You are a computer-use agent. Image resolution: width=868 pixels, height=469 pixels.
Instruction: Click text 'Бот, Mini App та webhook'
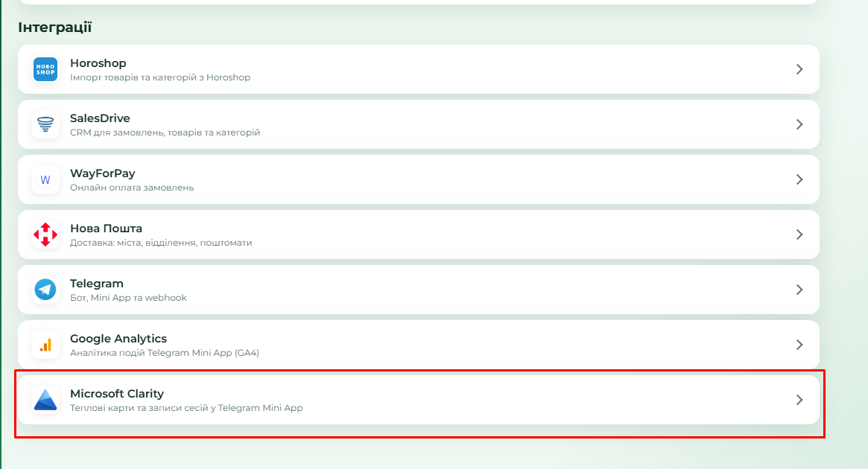[128, 298]
